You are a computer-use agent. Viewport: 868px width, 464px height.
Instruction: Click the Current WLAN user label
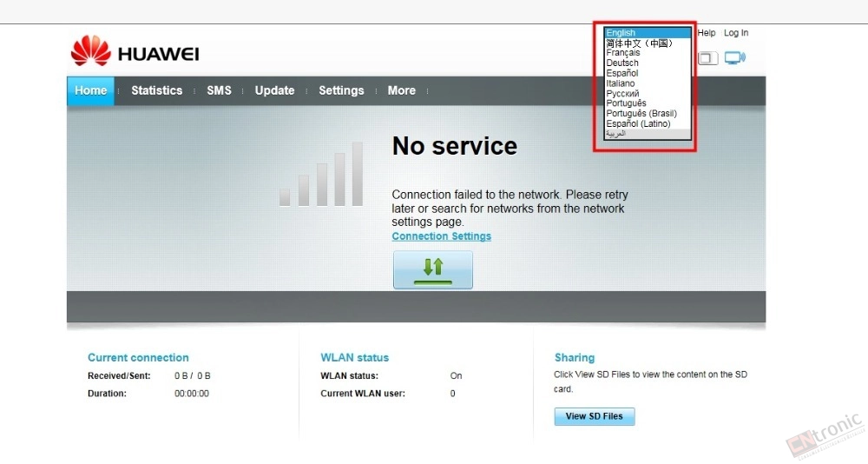363,394
